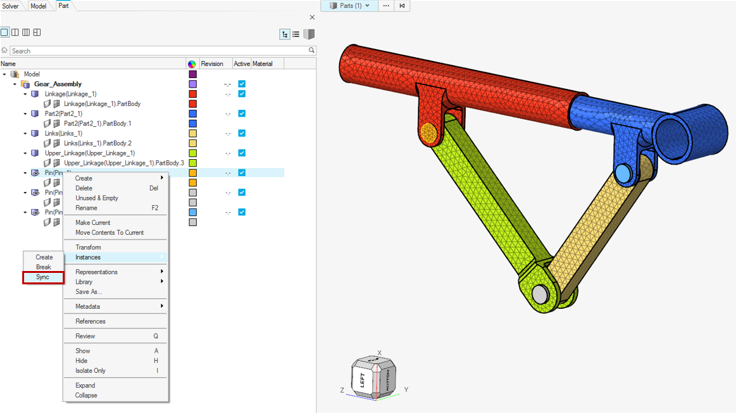This screenshot has width=736, height=413.
Task: Click the Upper_Linkage(Upper_Linkage_1) part icon
Action: click(35, 153)
